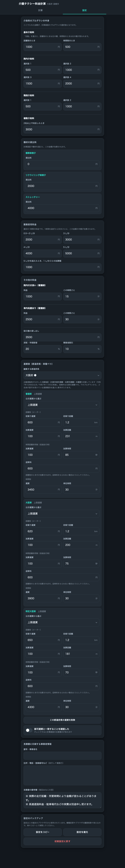Toggle 認可運賃と一致することを確認した switch
This screenshot has width=125, height=868.
click(x=29, y=730)
